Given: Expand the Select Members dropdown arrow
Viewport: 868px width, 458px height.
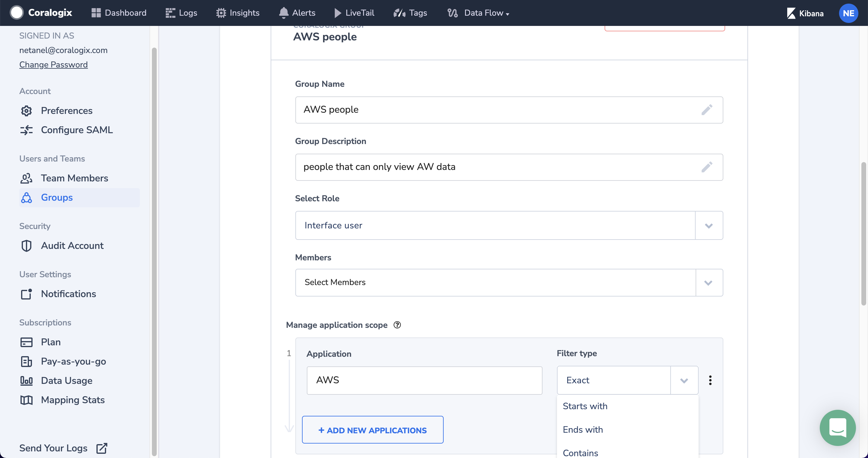Looking at the screenshot, I should coord(708,283).
